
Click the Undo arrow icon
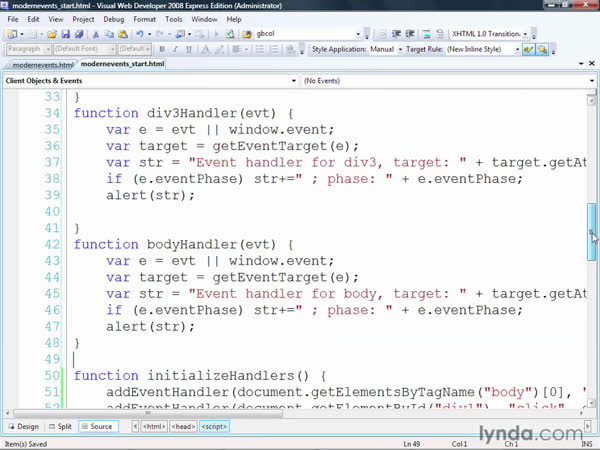(140, 33)
